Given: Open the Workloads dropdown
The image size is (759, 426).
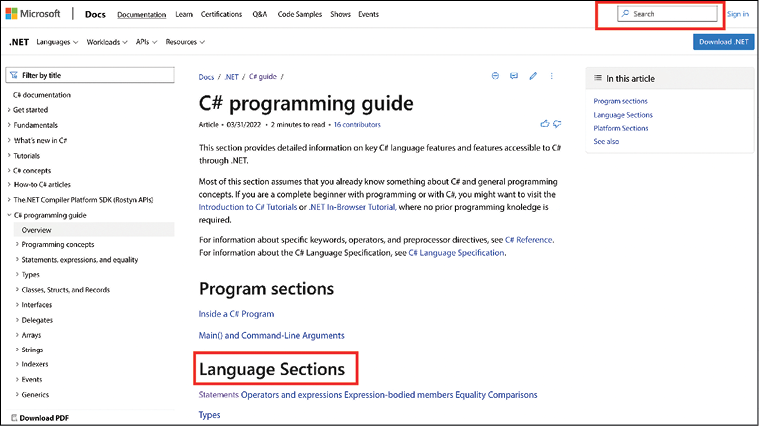Looking at the screenshot, I should click(107, 42).
